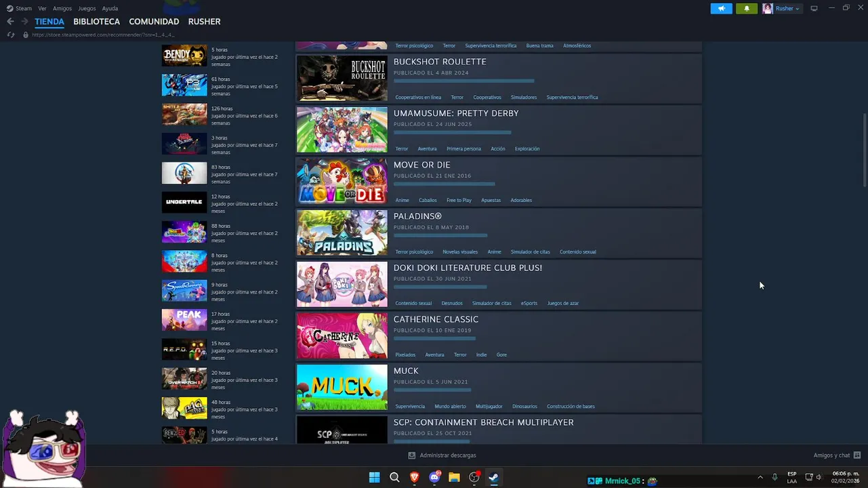This screenshot has height=488, width=868.
Task: Open the CATHERINE CLASSIC title
Action: [436, 319]
